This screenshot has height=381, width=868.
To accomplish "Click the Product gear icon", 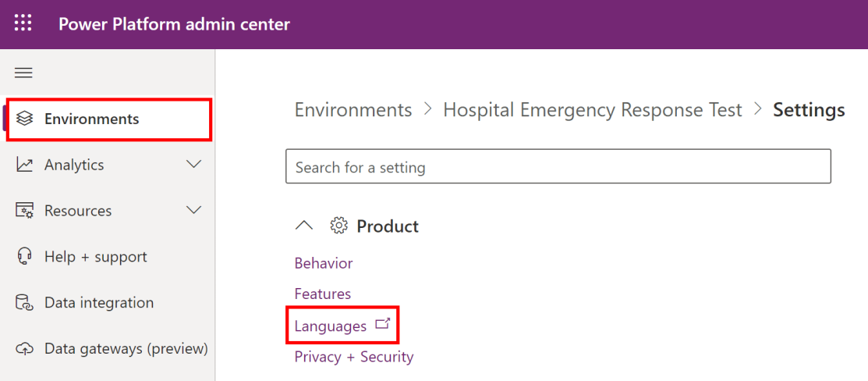I will click(338, 226).
